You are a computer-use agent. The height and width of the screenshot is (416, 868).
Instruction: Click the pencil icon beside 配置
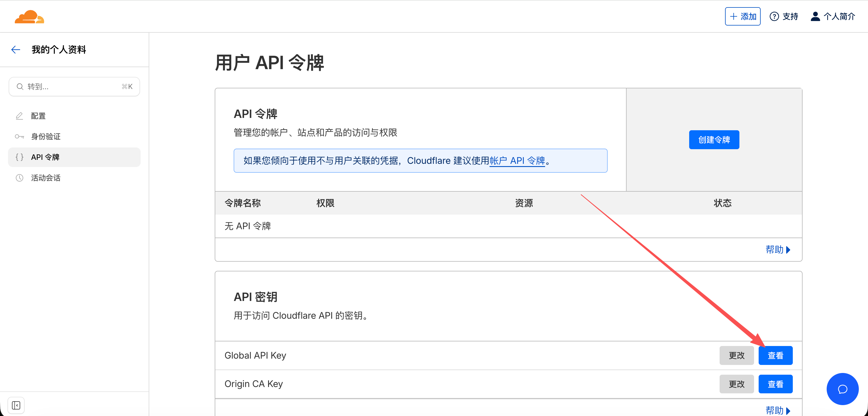[x=20, y=116]
